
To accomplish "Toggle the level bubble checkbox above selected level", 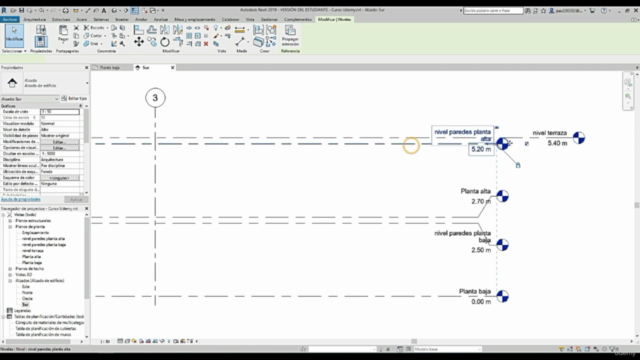I will point(497,128).
